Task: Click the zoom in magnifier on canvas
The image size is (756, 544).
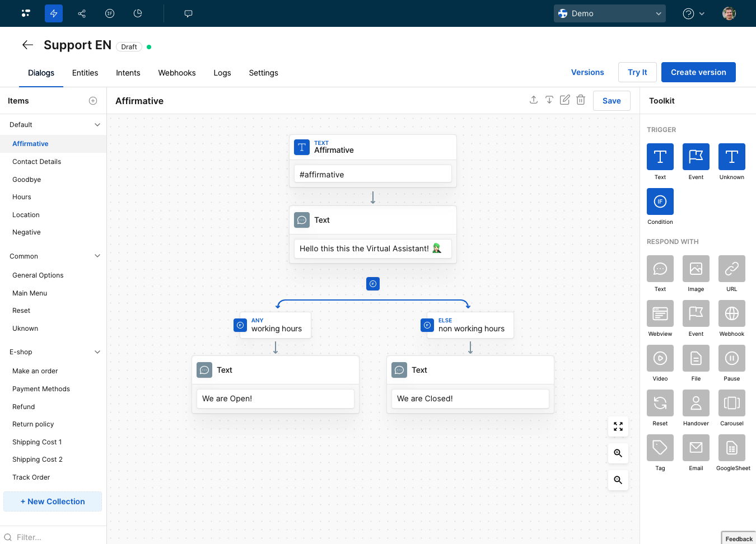Action: click(x=618, y=453)
